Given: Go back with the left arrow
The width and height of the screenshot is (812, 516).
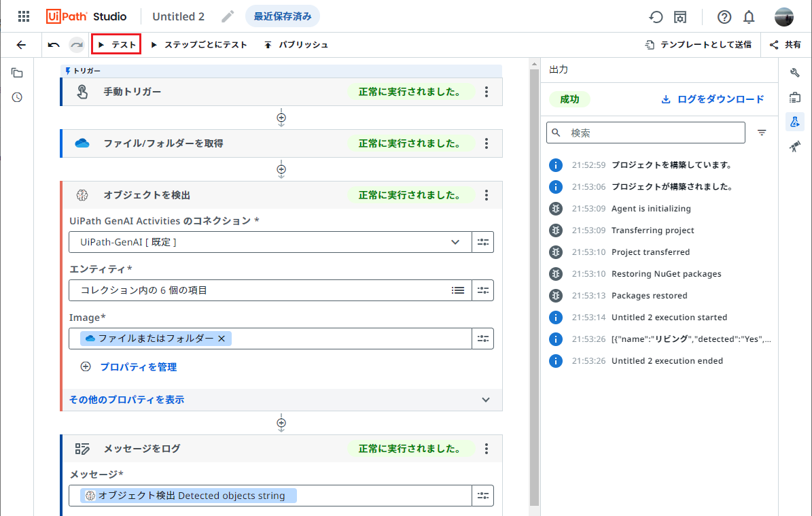Looking at the screenshot, I should [21, 45].
